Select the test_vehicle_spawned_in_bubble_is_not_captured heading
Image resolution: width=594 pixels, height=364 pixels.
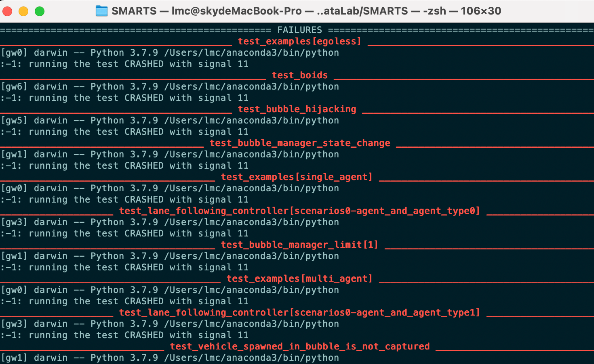[300, 346]
